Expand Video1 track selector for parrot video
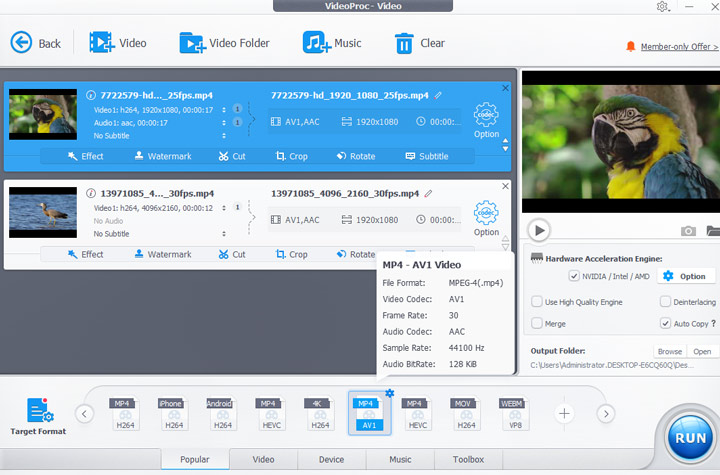The height and width of the screenshot is (475, 720). pyautogui.click(x=224, y=110)
